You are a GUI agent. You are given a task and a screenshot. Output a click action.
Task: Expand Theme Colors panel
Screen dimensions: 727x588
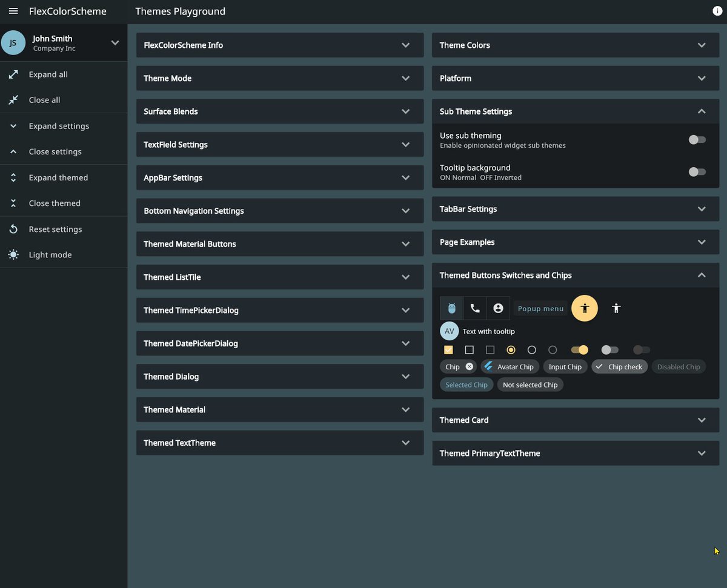pos(576,45)
